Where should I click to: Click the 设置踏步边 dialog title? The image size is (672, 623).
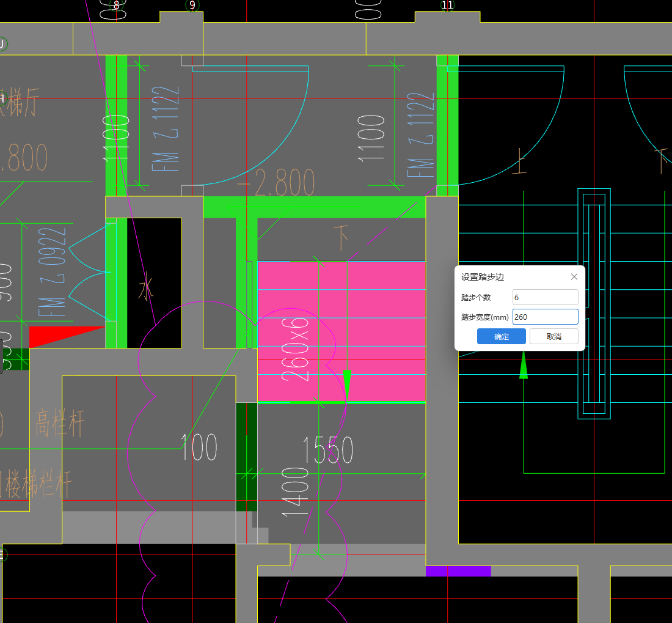point(482,277)
